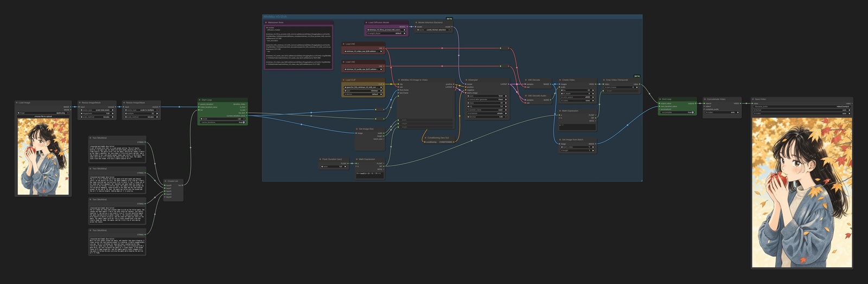Collapse the Markdown Note node via its title dot
The width and height of the screenshot is (868, 284).
coord(266,23)
